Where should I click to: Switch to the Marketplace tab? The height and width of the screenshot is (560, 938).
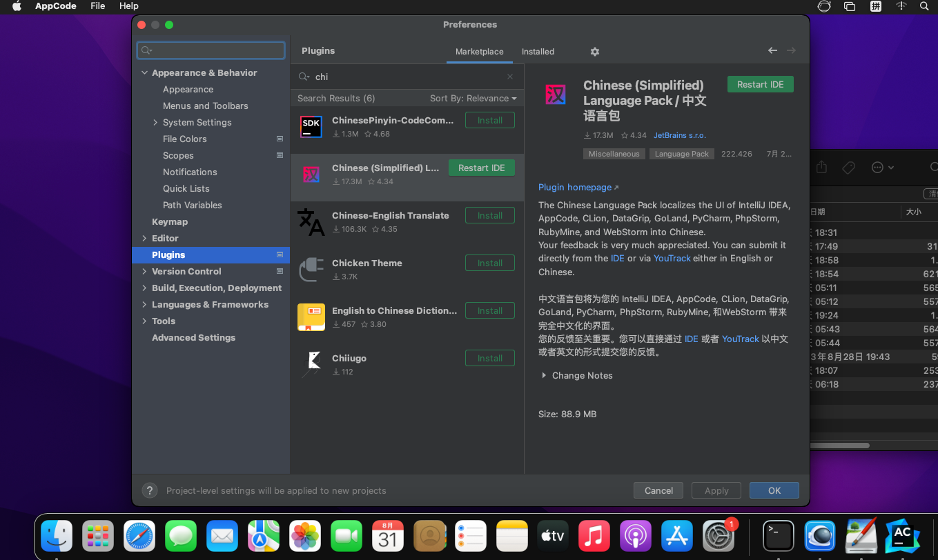coord(479,52)
